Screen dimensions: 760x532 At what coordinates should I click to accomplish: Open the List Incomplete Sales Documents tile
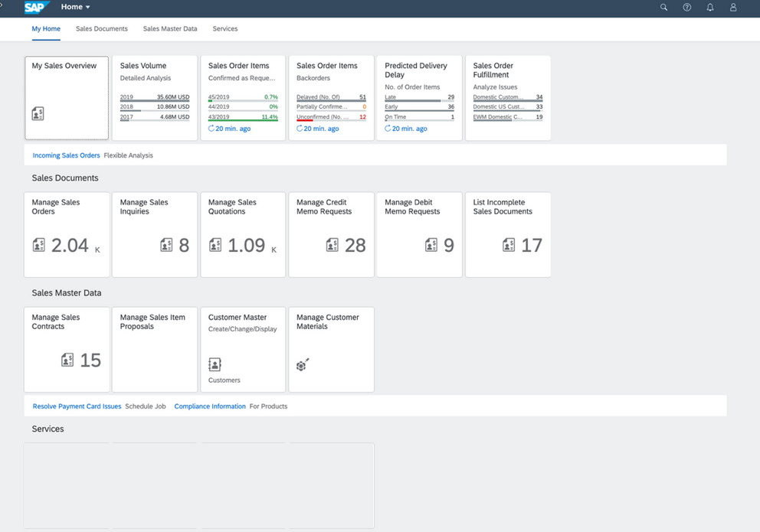[x=507, y=234]
